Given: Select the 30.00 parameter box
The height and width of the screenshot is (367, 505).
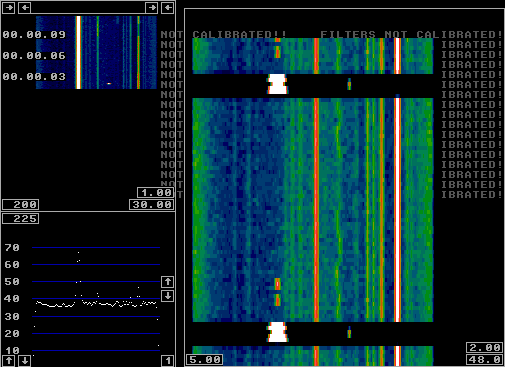Looking at the screenshot, I should pos(152,204).
